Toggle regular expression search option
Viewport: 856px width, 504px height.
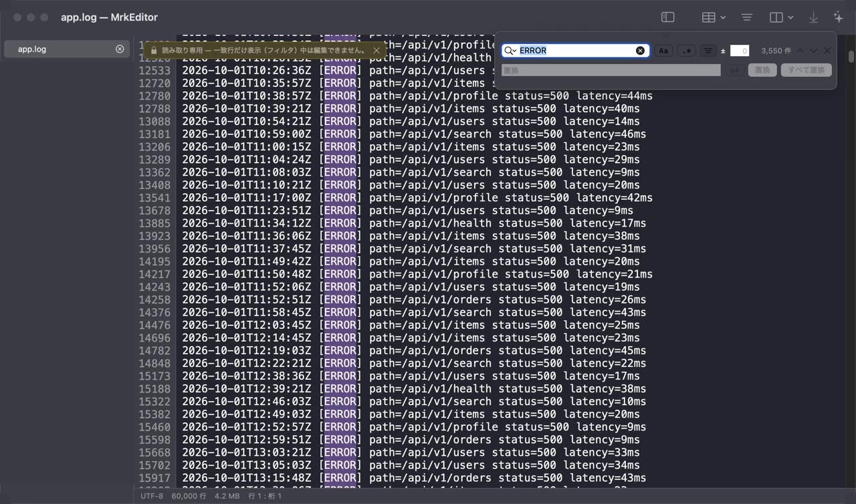pos(686,51)
